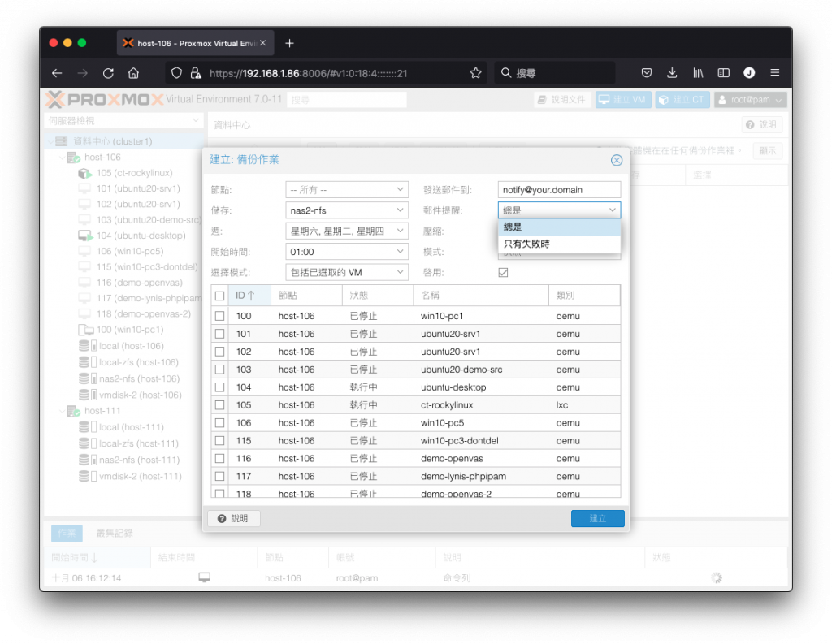The width and height of the screenshot is (832, 644).
Task: Choose 總是 option in dropdown list
Action: (559, 227)
